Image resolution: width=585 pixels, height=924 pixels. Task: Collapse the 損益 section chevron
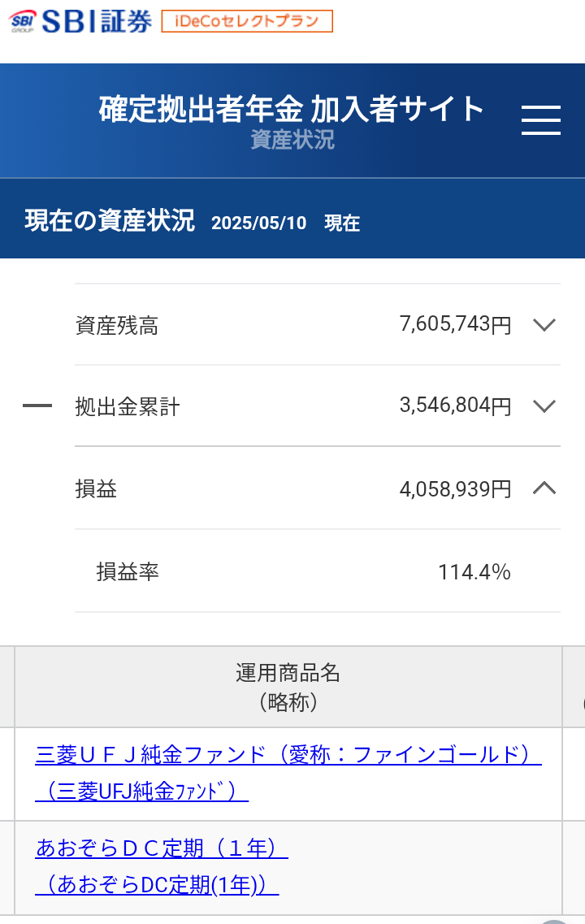544,488
